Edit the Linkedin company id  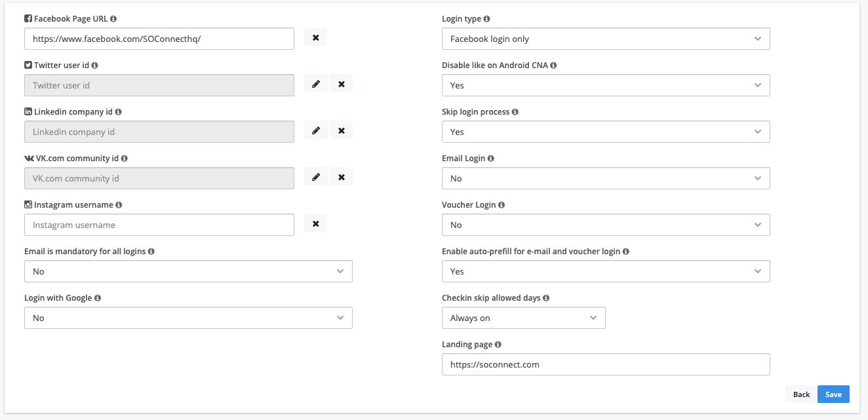315,131
